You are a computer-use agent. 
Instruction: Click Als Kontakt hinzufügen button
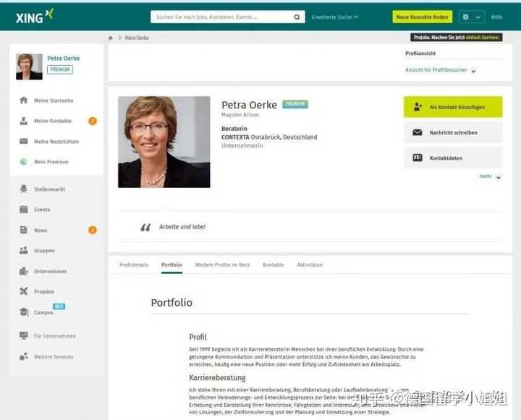[453, 107]
